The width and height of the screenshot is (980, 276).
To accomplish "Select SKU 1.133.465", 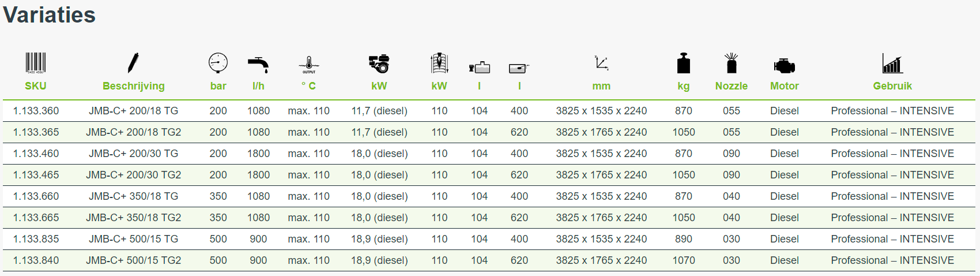I will pyautogui.click(x=36, y=175).
